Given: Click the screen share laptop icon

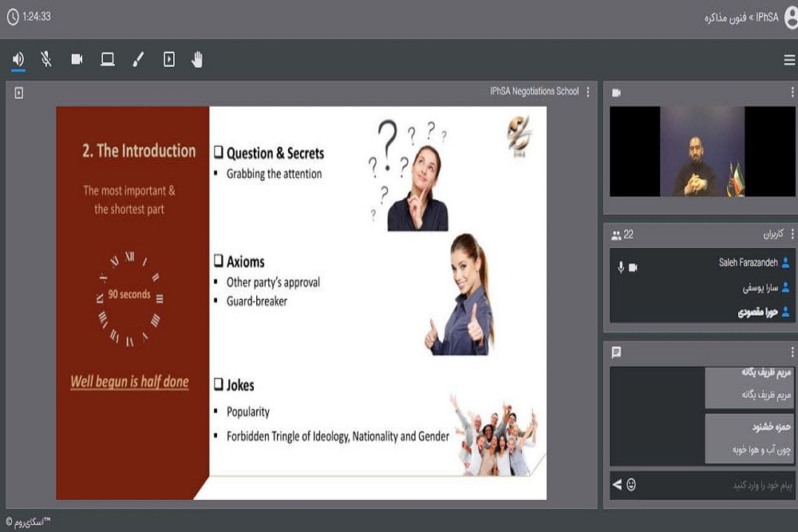Looking at the screenshot, I should pyautogui.click(x=107, y=59).
